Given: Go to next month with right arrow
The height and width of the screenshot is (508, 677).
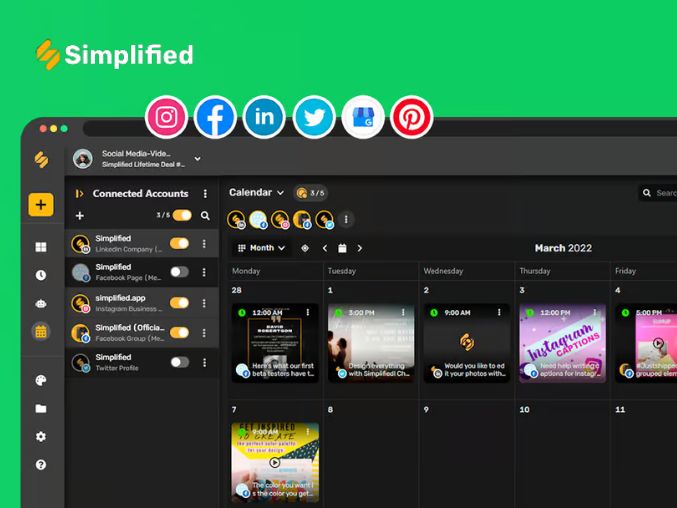Looking at the screenshot, I should pos(360,248).
